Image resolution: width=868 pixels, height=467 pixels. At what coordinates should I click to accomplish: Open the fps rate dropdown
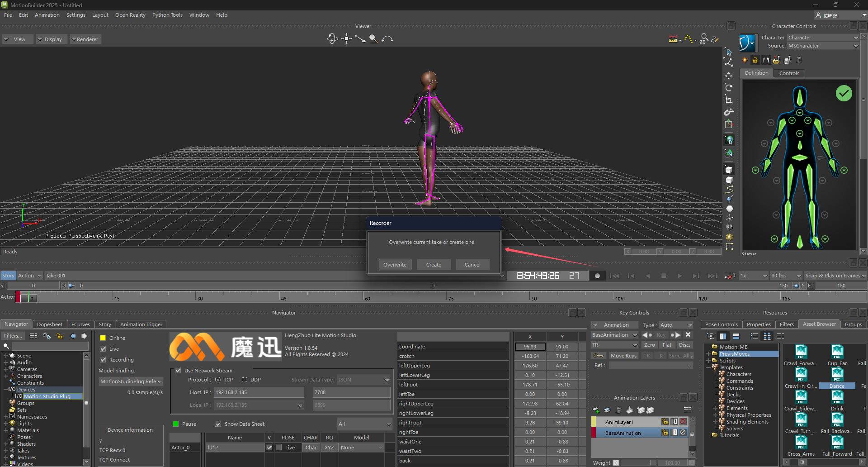[786, 276]
